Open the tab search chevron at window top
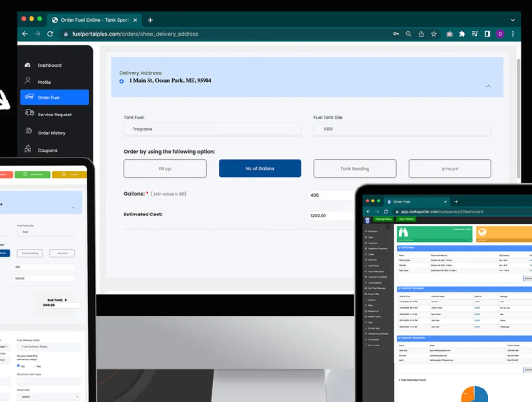532x402 pixels. tap(513, 20)
